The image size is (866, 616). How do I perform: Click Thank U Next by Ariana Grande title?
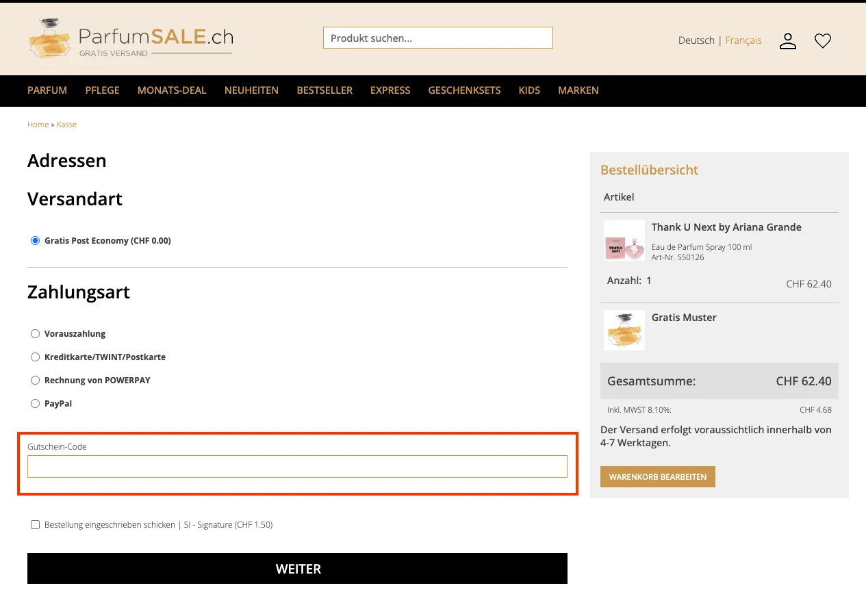click(x=726, y=227)
